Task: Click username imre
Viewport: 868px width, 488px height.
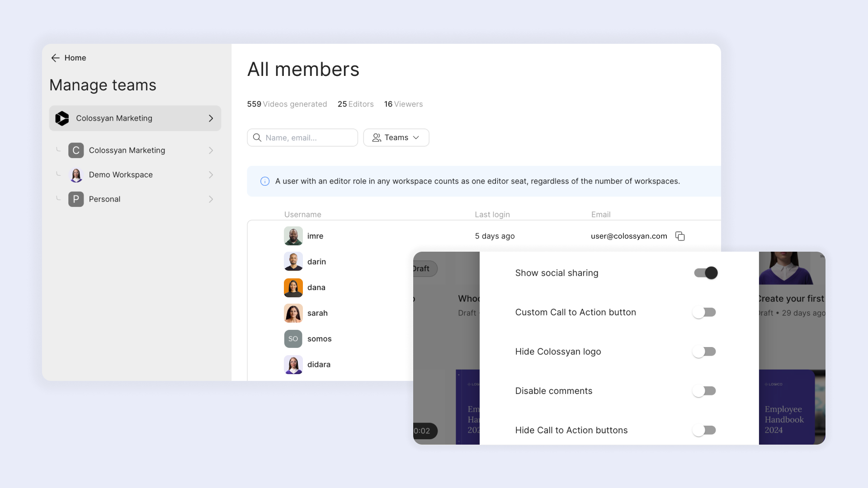Action: point(315,236)
